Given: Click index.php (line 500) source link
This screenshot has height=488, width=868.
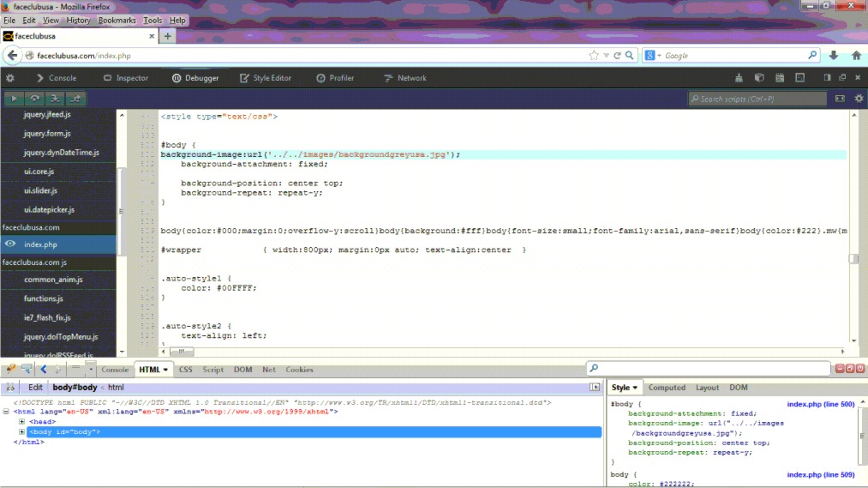Looking at the screenshot, I should point(820,404).
